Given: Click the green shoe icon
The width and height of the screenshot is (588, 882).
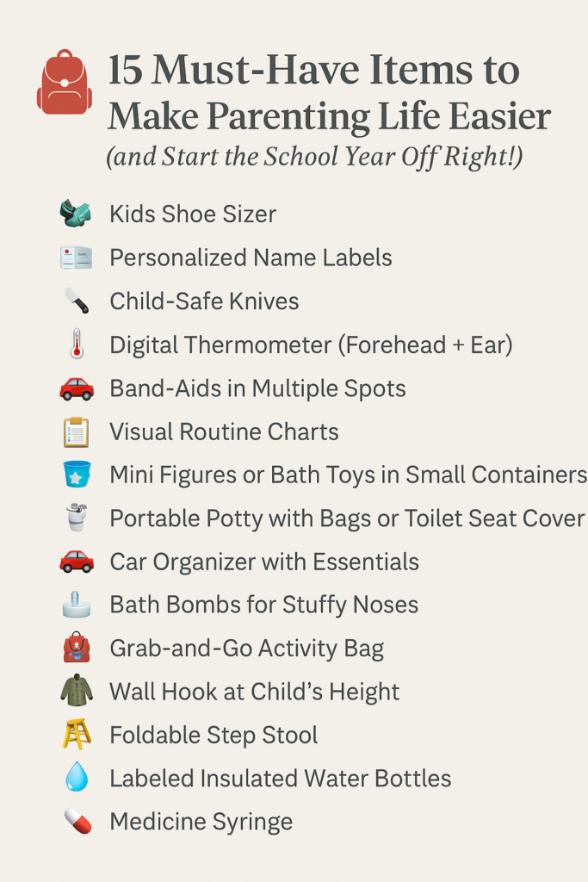Looking at the screenshot, I should click(x=76, y=214).
